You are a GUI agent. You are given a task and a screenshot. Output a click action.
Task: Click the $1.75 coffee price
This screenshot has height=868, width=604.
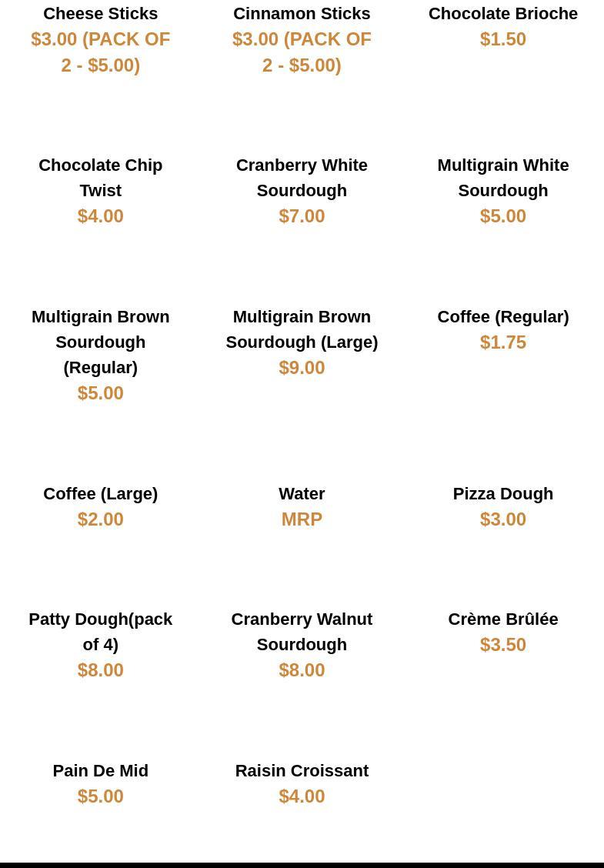[x=502, y=342]
